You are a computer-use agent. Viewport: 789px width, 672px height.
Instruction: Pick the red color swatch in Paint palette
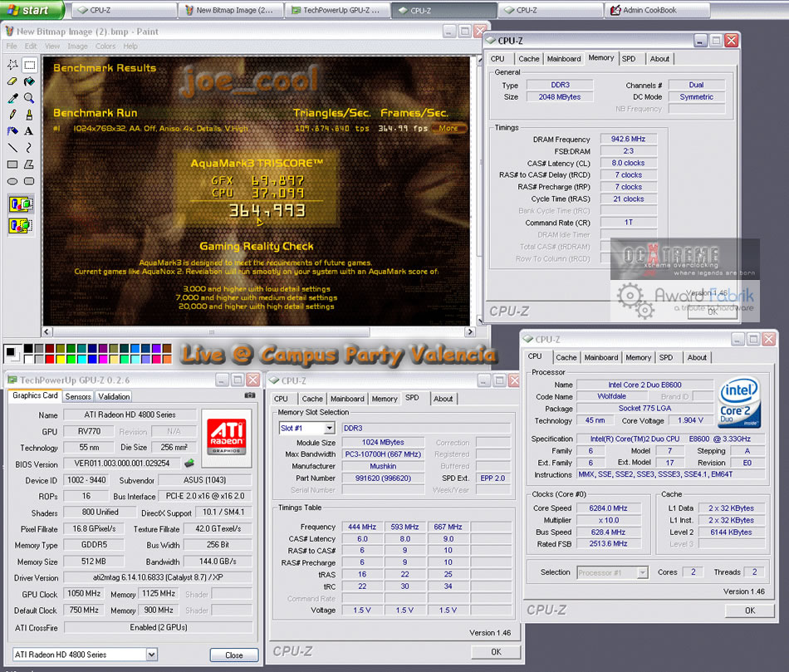pos(50,359)
